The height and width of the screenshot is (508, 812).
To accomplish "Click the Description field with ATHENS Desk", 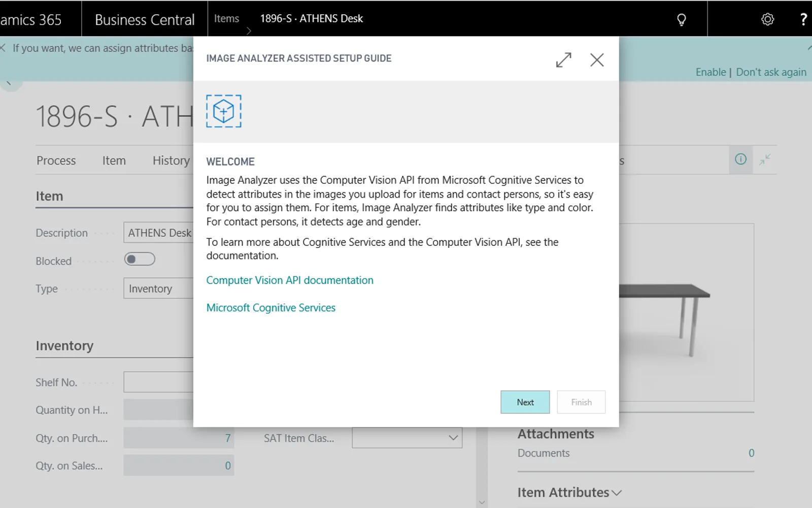I will click(x=158, y=233).
